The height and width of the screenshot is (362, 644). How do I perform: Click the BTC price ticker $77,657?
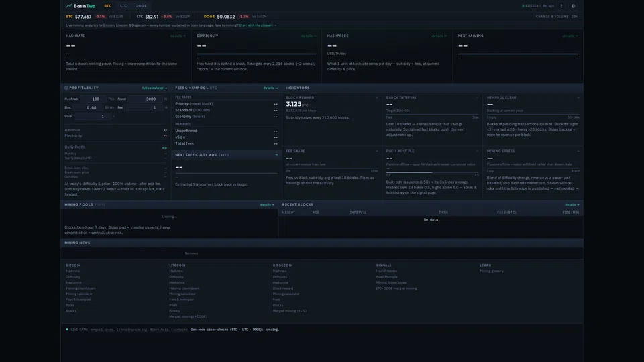pos(83,17)
